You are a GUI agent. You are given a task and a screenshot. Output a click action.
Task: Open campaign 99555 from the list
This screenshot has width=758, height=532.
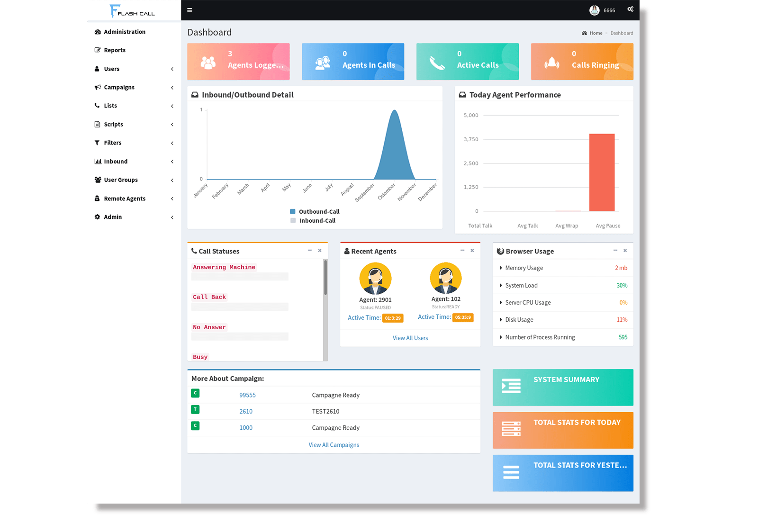pyautogui.click(x=247, y=395)
